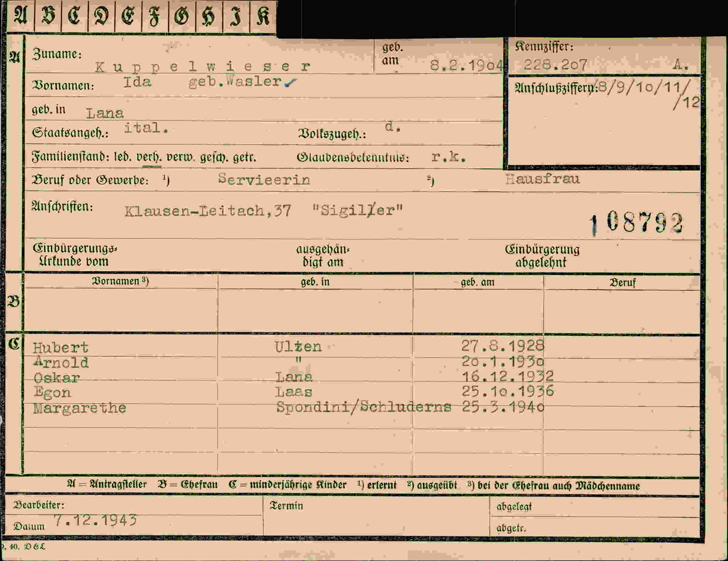Viewport: 728px width, 561px height.
Task: Select the index tab letter A
Action: point(20,16)
